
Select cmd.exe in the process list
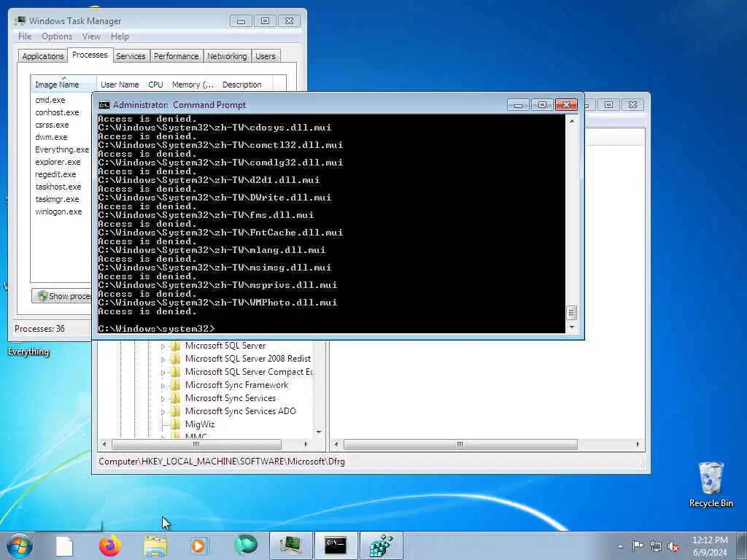[50, 100]
